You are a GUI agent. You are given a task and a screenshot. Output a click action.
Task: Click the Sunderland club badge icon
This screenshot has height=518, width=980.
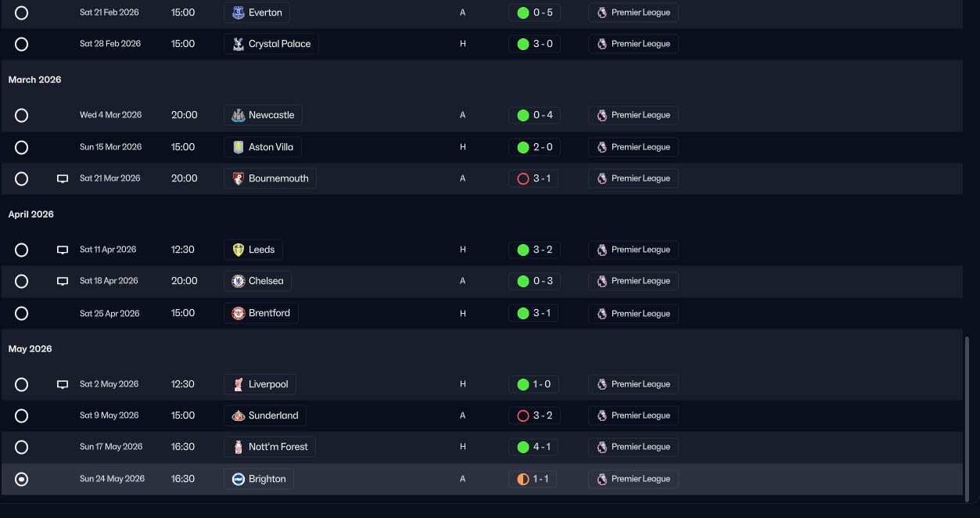[x=239, y=415]
